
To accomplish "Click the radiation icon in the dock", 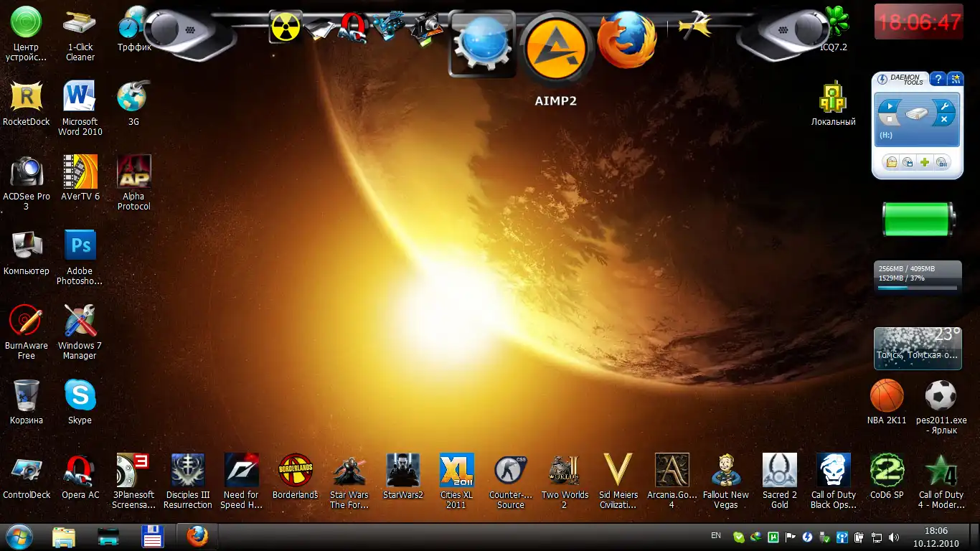I will point(286,27).
